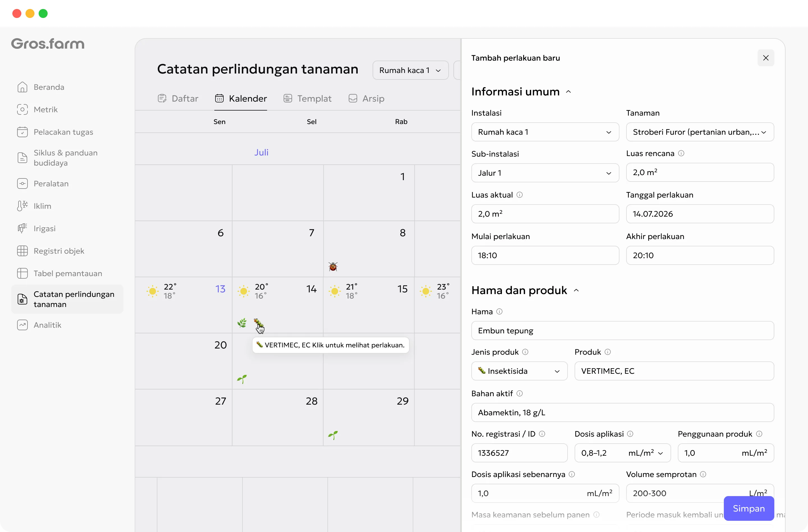Click the Gros.farm logo
808x532 pixels.
tap(48, 44)
